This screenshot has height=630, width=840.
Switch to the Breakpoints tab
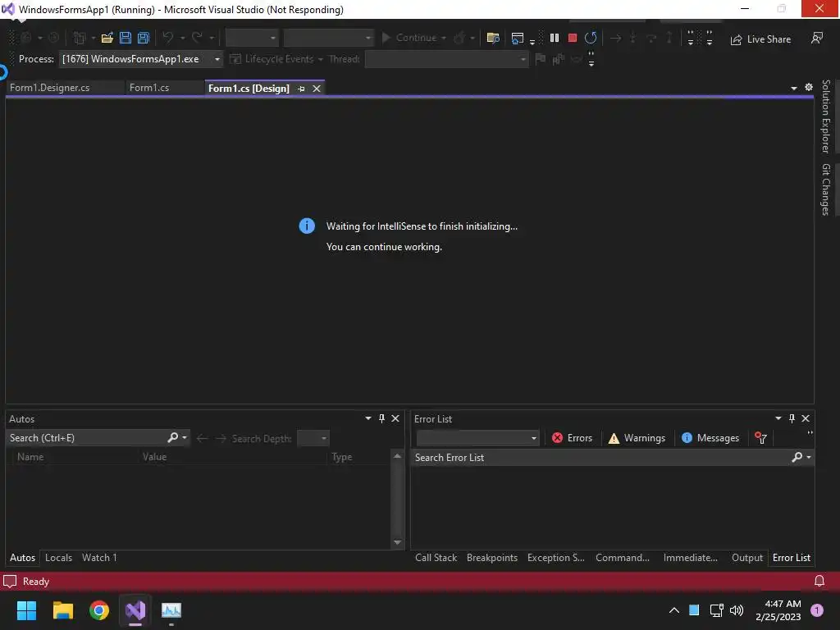(492, 558)
